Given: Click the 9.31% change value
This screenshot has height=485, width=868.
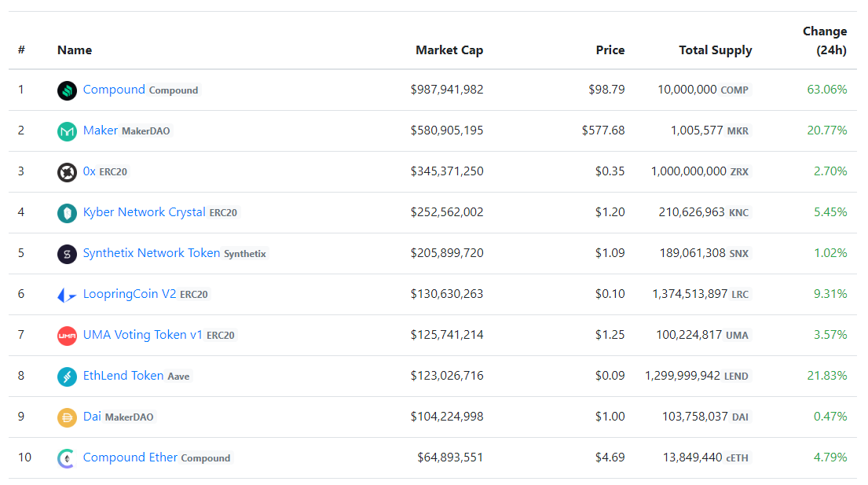Looking at the screenshot, I should 830,294.
